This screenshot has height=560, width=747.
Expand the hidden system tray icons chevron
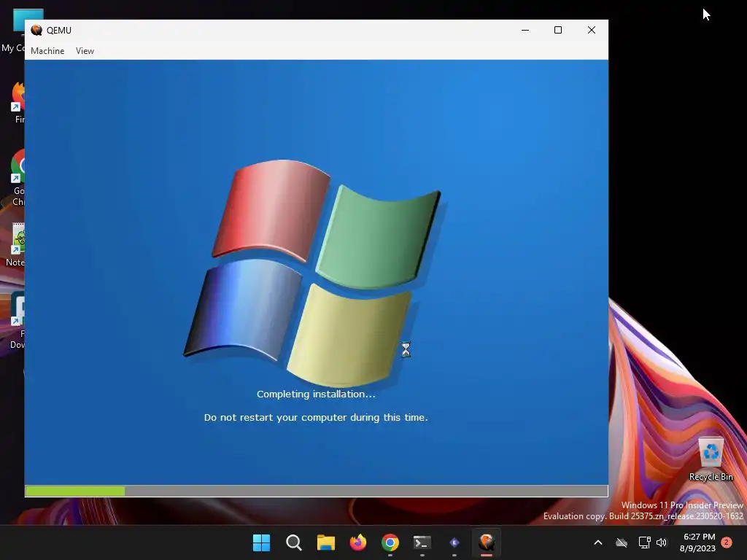pyautogui.click(x=598, y=542)
